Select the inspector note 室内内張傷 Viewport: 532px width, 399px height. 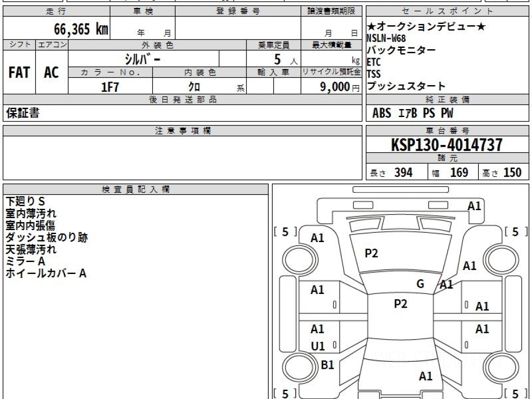(x=31, y=226)
